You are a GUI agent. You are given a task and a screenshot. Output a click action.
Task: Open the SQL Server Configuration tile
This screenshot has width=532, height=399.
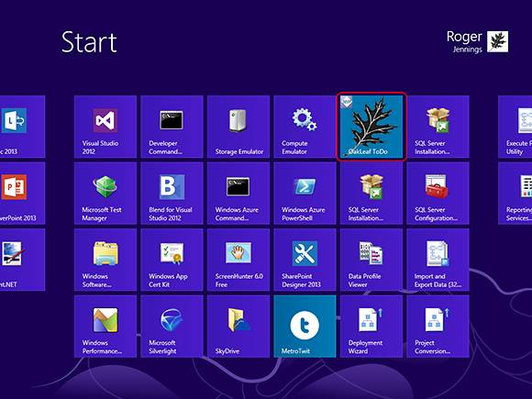(x=438, y=193)
